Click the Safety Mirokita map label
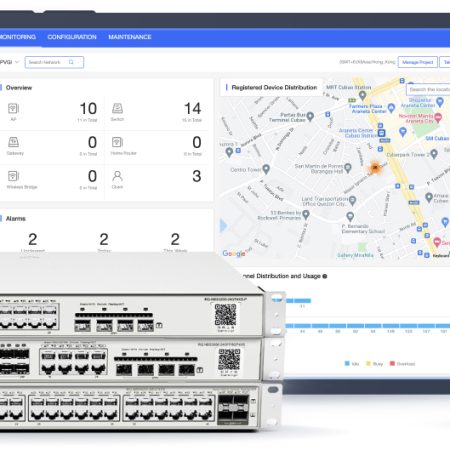Viewport: 450px width, 450px height. pyautogui.click(x=355, y=255)
